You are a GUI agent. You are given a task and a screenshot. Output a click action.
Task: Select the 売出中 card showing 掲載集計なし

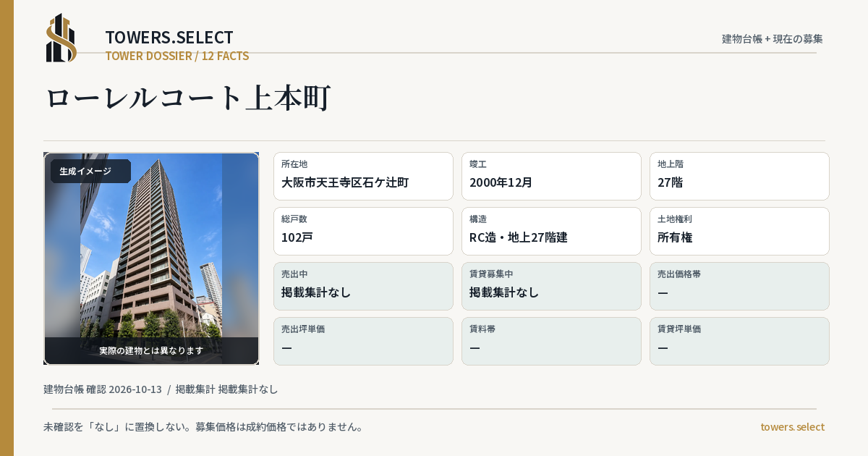363,286
